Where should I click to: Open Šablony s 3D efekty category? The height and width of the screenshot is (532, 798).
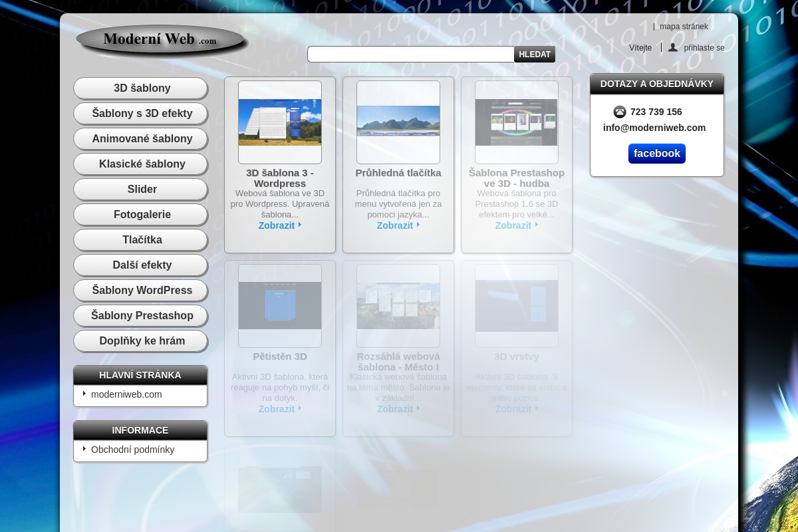click(x=141, y=114)
